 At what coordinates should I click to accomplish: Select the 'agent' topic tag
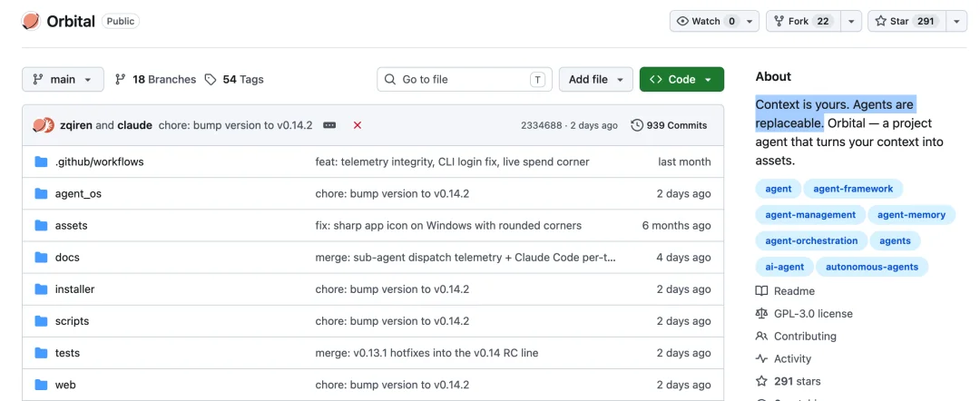pos(779,189)
